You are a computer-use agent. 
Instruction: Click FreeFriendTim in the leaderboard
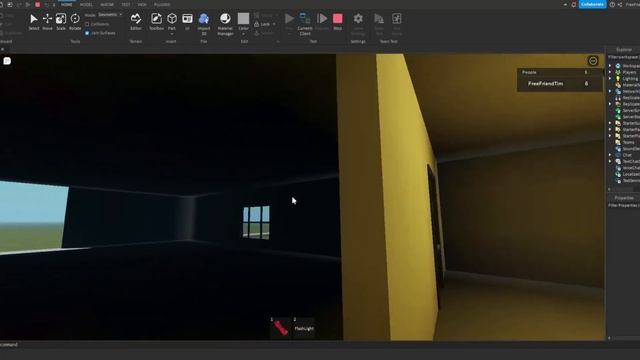coord(545,84)
